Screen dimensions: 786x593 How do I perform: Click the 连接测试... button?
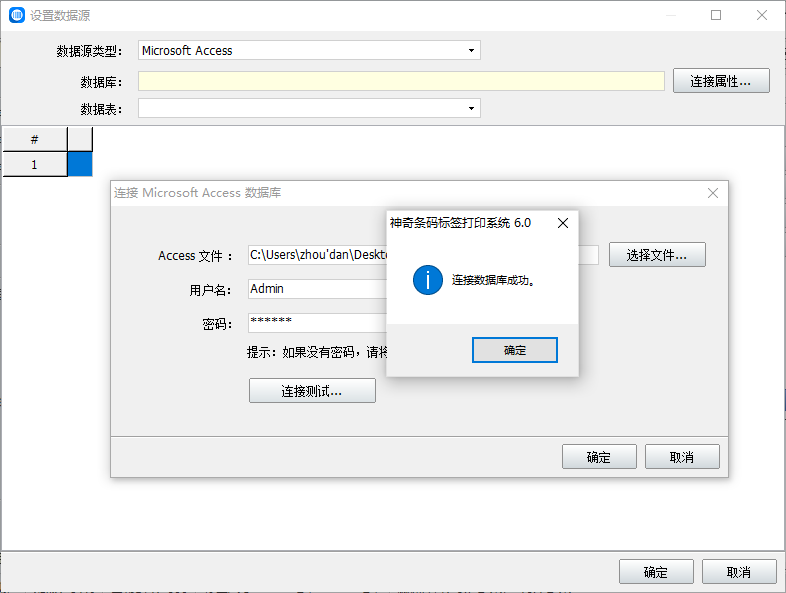[312, 391]
